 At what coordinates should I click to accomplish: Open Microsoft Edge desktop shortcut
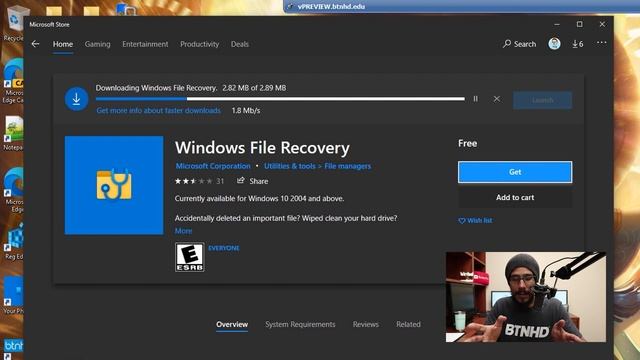click(14, 190)
